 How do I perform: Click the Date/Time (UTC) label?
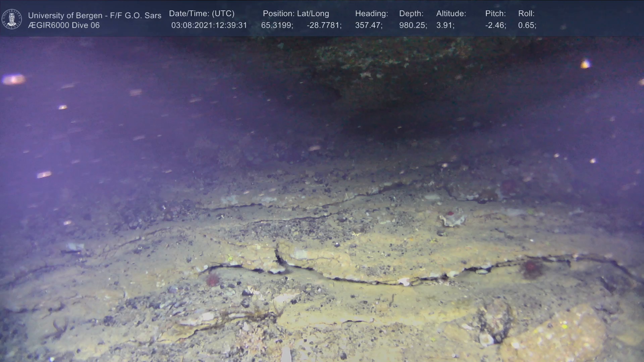coord(202,14)
